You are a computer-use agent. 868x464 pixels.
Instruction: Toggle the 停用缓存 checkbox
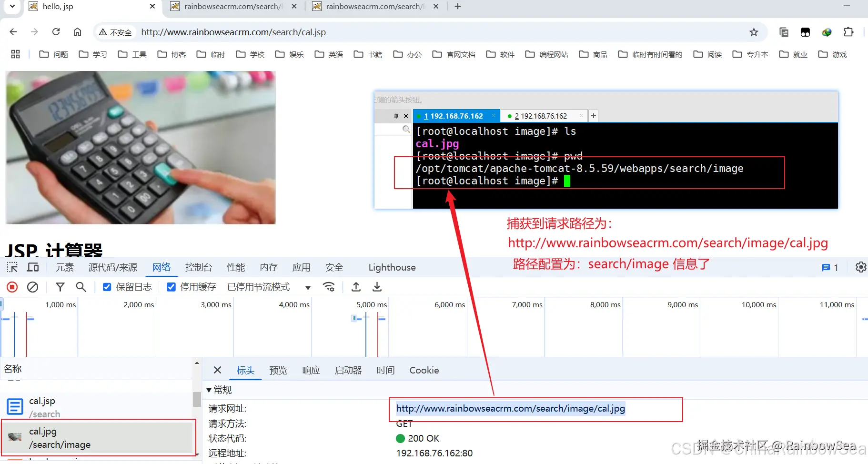pyautogui.click(x=171, y=287)
